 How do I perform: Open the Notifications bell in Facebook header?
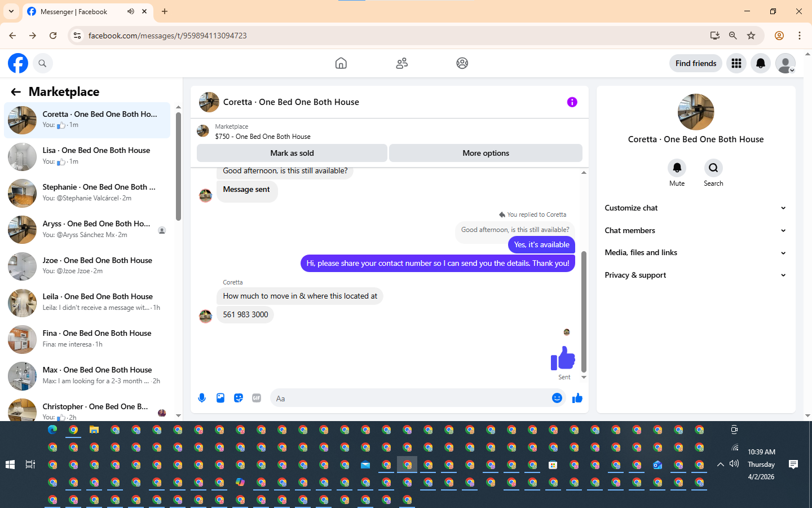(x=761, y=63)
